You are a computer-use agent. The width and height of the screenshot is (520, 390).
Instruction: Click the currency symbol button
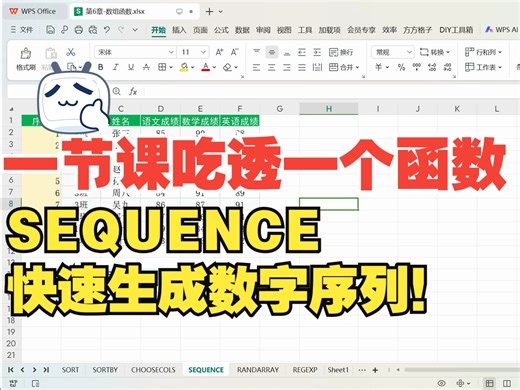pos(378,67)
